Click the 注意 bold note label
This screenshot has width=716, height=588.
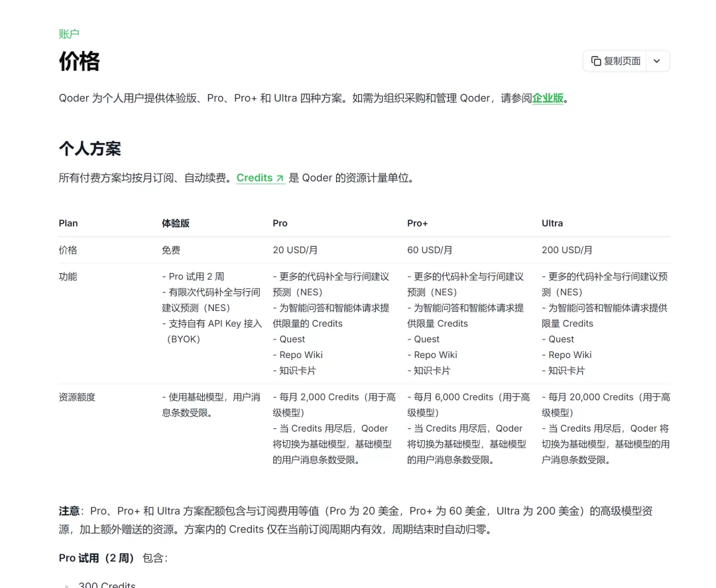coord(69,511)
